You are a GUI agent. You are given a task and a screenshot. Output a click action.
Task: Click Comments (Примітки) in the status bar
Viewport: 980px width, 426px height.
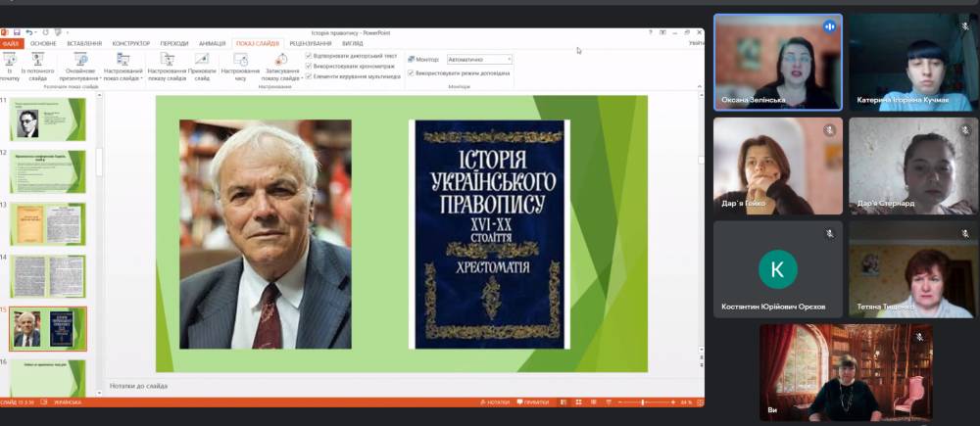click(535, 402)
